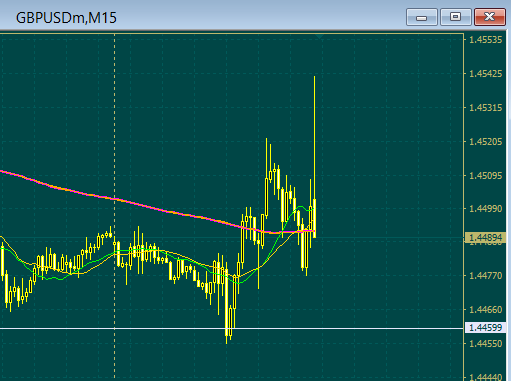Click the 1.45425 price scale label
Image resolution: width=511 pixels, height=381 pixels.
(x=485, y=74)
